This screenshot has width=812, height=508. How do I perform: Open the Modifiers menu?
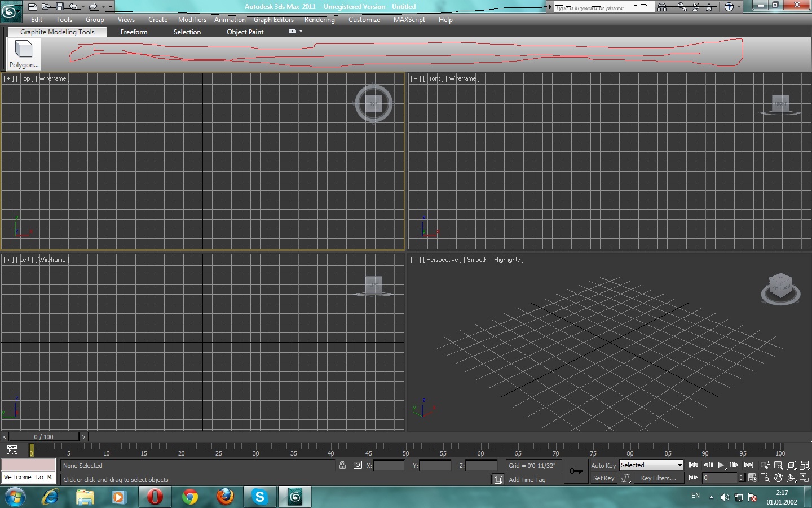(x=192, y=20)
